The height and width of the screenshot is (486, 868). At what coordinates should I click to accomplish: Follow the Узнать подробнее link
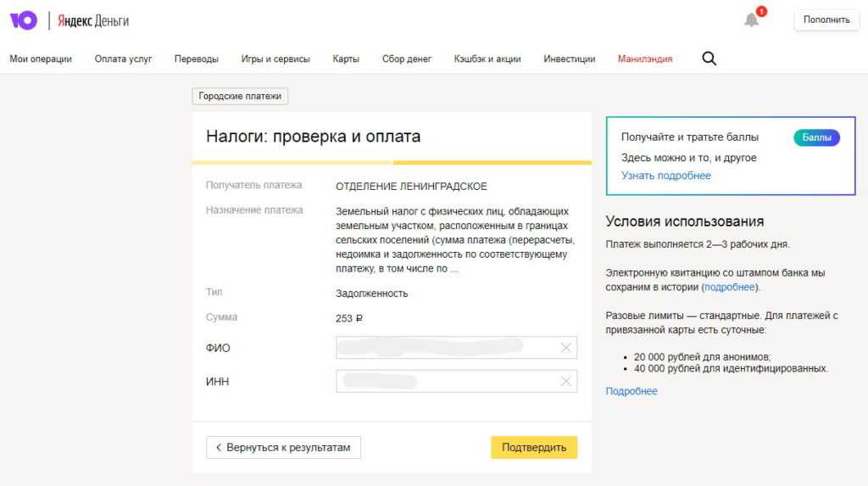pyautogui.click(x=665, y=176)
